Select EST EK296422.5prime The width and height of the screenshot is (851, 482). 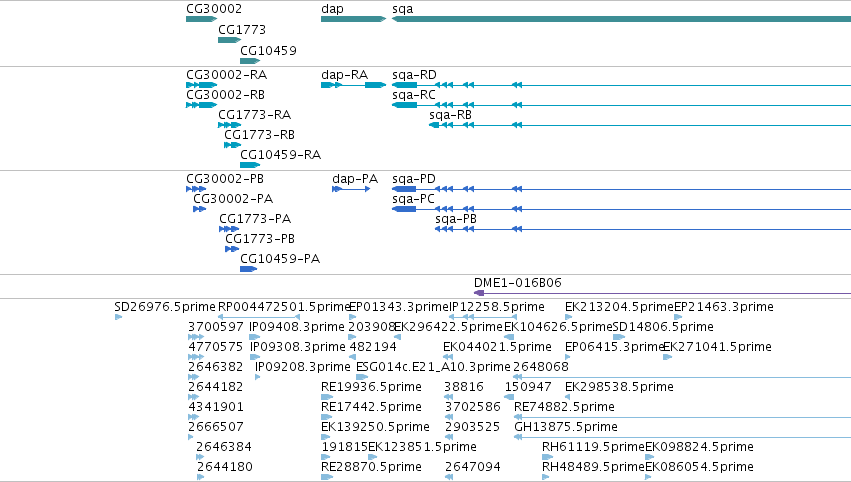pos(448,327)
